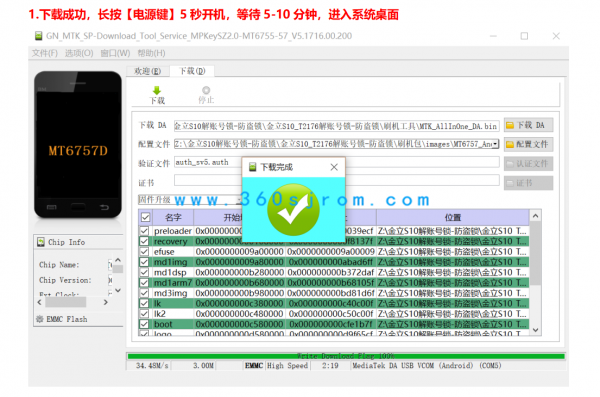Click the 下载完成 dialog title icon
The image size is (600, 397).
tap(252, 167)
